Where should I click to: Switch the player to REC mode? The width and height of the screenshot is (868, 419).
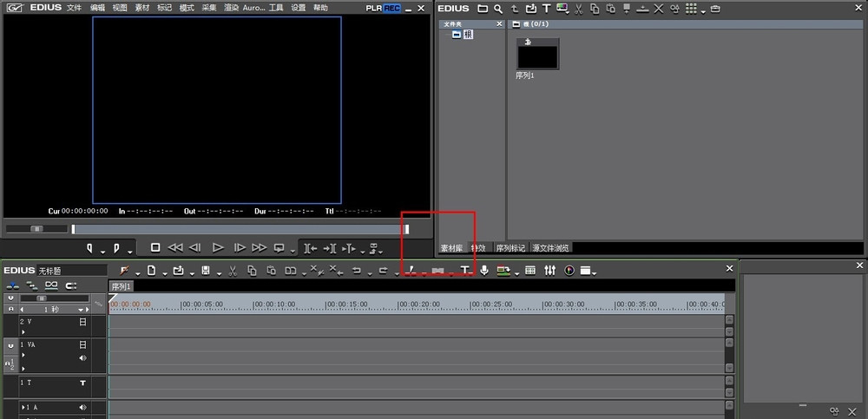[392, 8]
